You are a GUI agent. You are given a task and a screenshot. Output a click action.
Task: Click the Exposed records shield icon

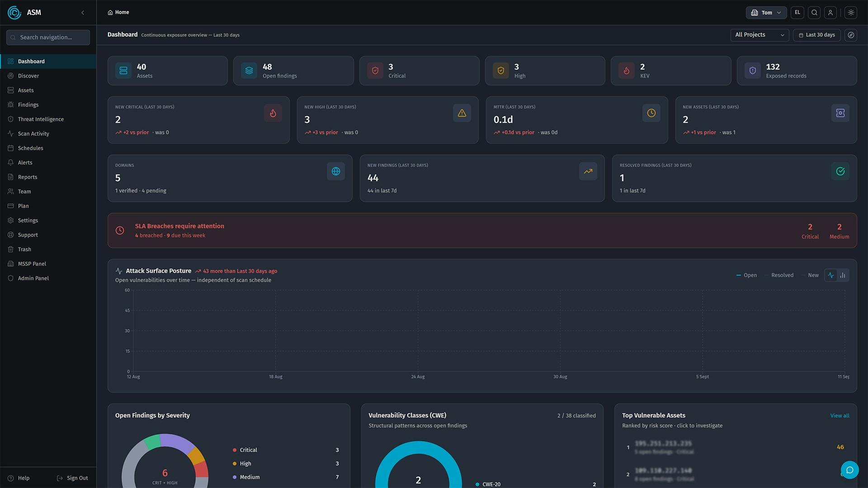[x=753, y=70]
